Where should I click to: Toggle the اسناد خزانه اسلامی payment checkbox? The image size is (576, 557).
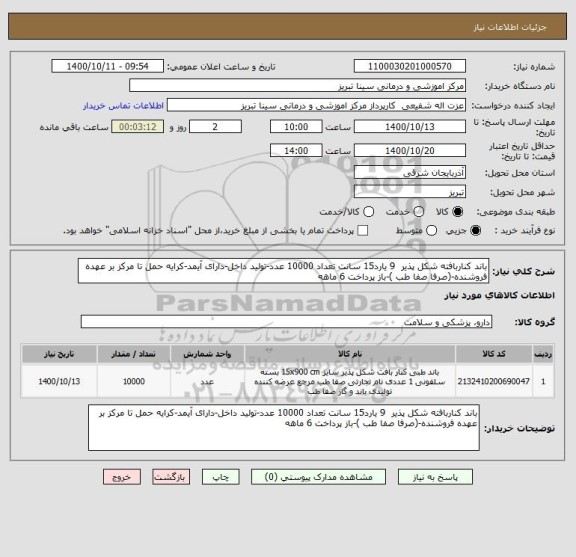pos(363,231)
